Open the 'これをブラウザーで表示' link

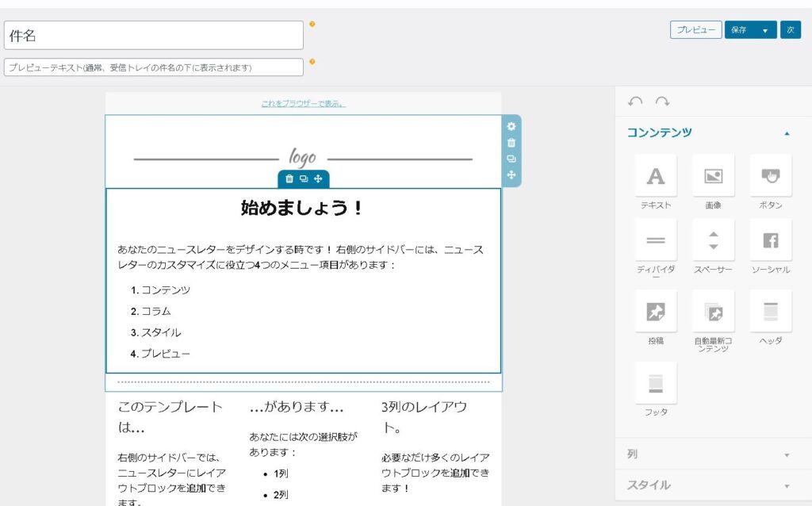(303, 104)
